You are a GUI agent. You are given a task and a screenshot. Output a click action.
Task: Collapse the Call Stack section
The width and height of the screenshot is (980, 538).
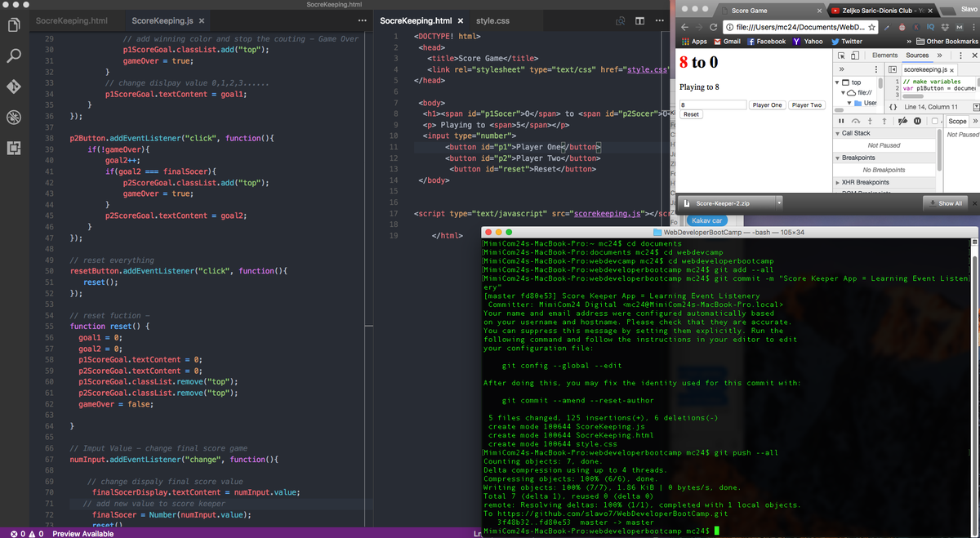[x=837, y=133]
